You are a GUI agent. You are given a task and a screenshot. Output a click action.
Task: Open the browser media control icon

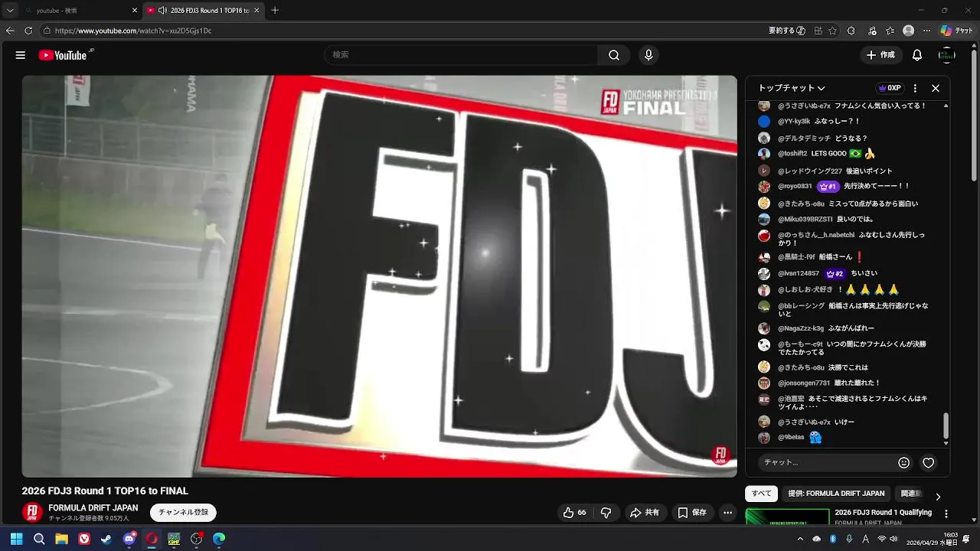pyautogui.click(x=872, y=31)
